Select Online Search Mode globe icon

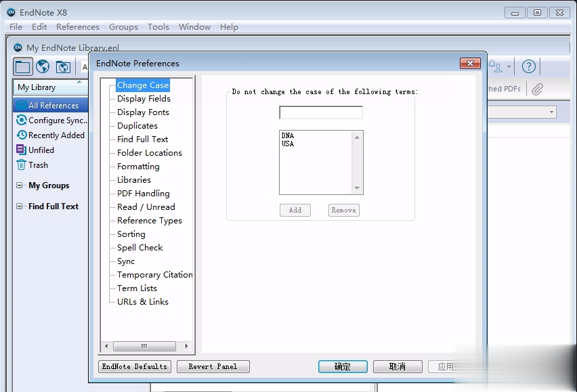pos(43,66)
